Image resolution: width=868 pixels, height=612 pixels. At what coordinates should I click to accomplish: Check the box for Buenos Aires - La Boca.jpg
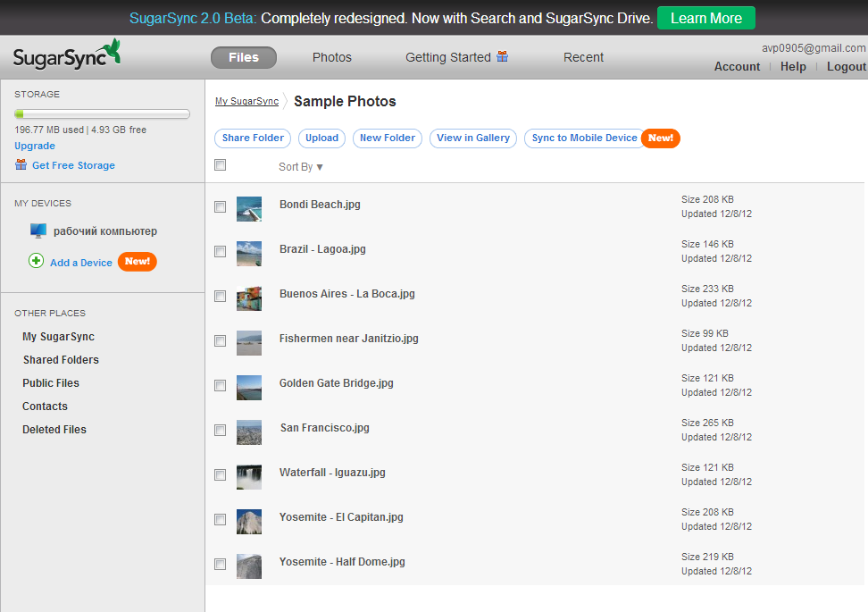[x=221, y=297]
